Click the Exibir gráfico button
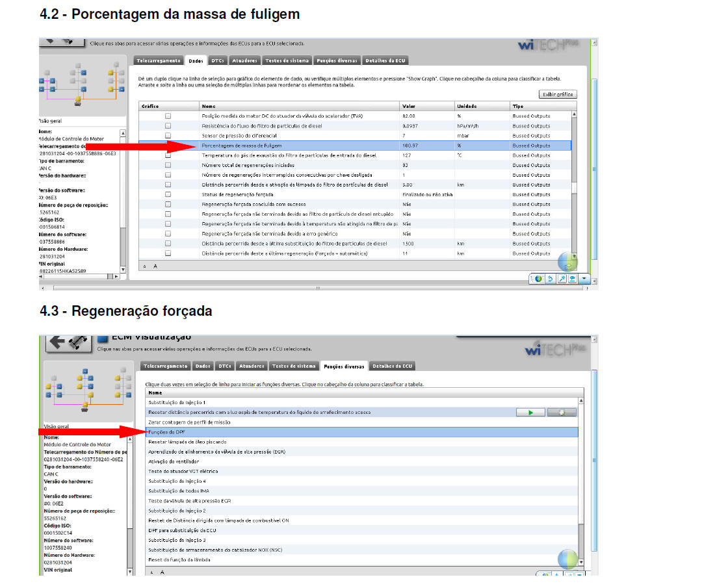 click(x=558, y=94)
